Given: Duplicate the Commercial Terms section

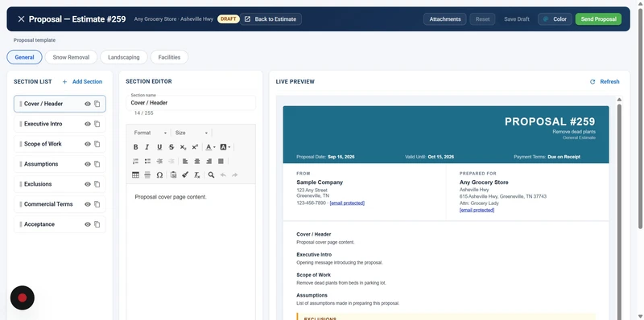Looking at the screenshot, I should click(x=97, y=204).
